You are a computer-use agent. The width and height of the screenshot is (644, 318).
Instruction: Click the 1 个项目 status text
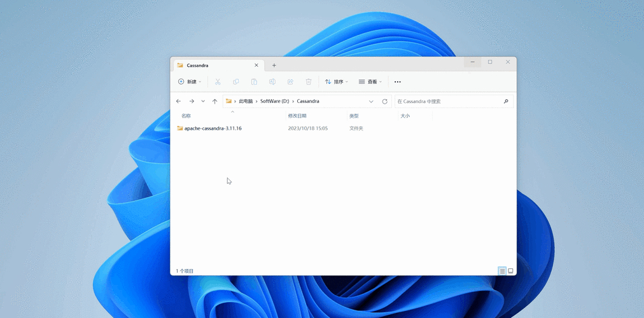[x=185, y=271]
